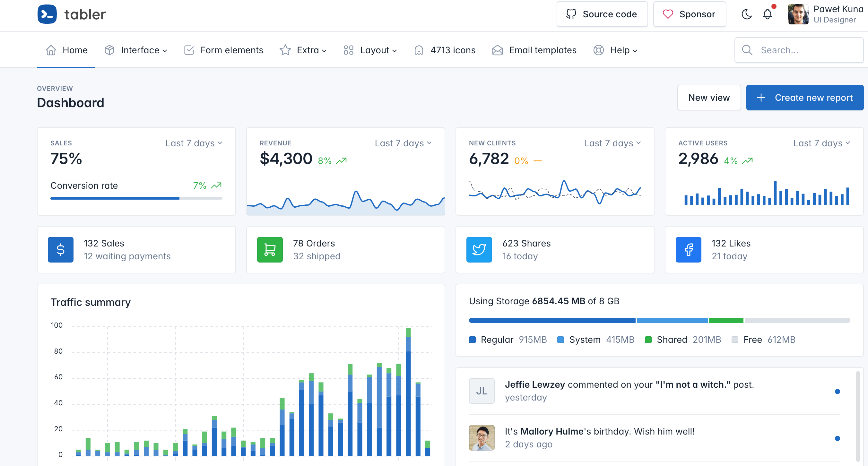The image size is (868, 466).
Task: Click the Create new report button
Action: click(805, 98)
